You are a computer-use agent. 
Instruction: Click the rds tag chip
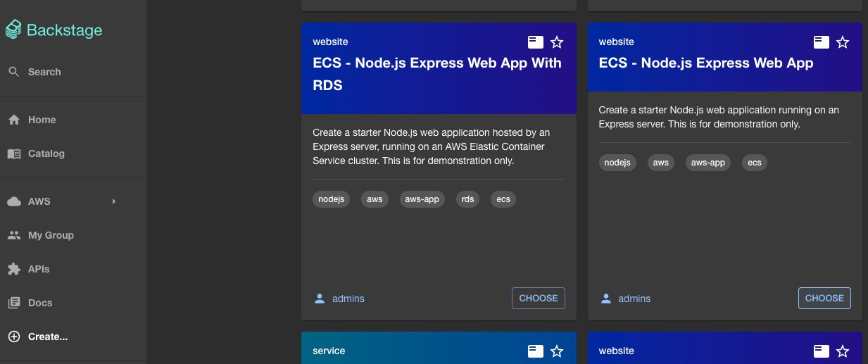[x=467, y=199]
